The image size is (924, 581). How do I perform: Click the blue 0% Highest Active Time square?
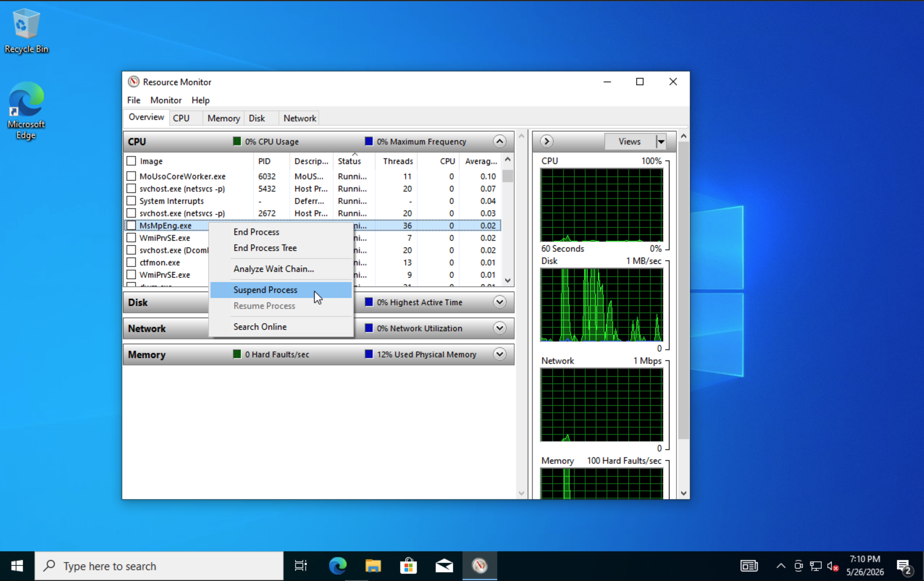[369, 302]
